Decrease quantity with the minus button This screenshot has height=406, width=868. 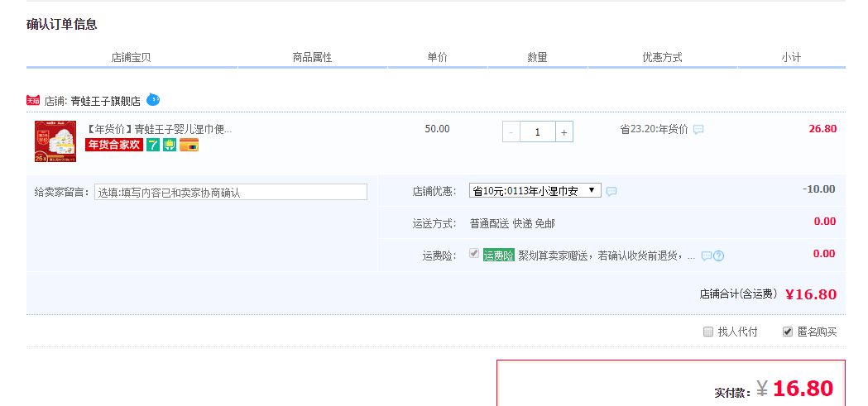pyautogui.click(x=511, y=132)
